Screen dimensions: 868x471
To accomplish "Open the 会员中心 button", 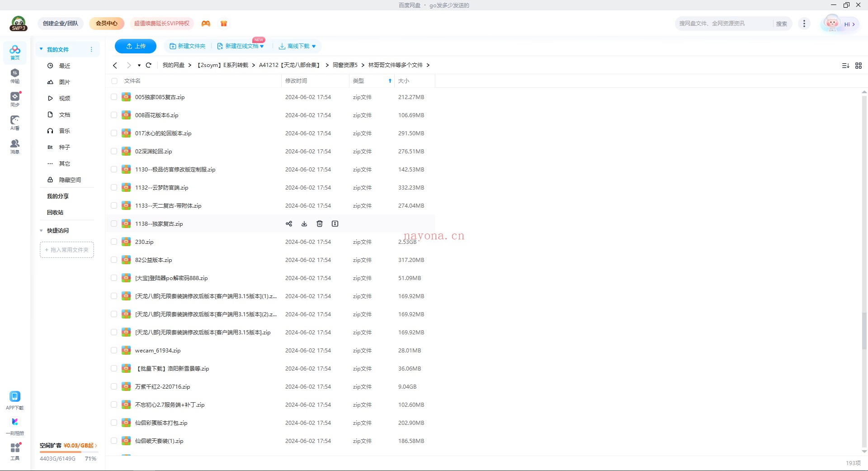I will (107, 24).
